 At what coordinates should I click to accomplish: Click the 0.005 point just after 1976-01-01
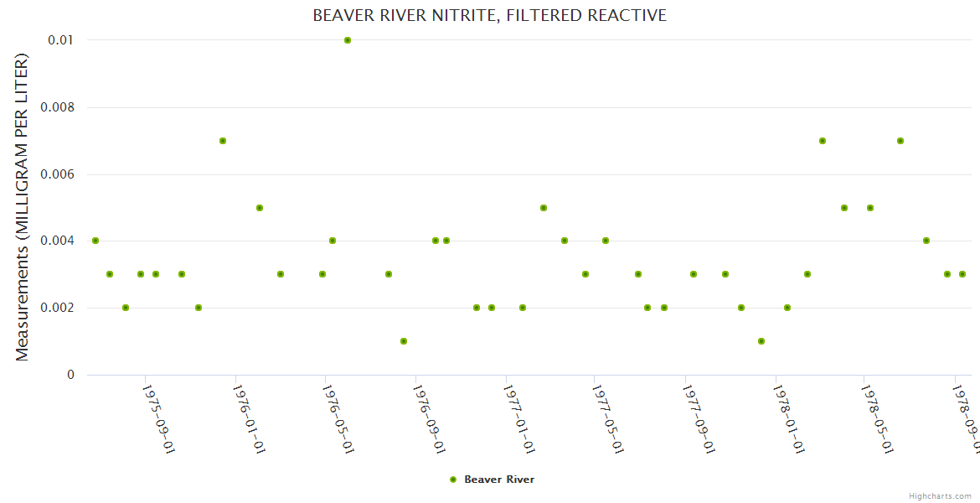coord(260,208)
